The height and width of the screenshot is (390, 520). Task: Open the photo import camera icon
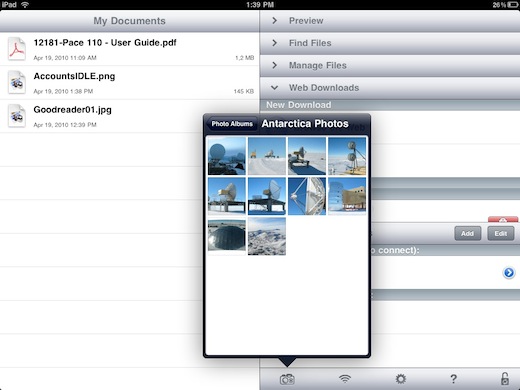point(287,379)
